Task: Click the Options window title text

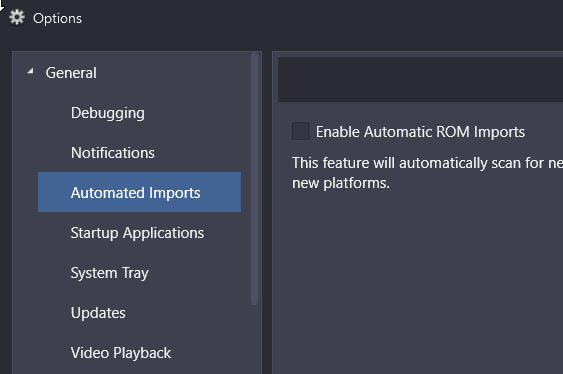Action: coord(57,18)
